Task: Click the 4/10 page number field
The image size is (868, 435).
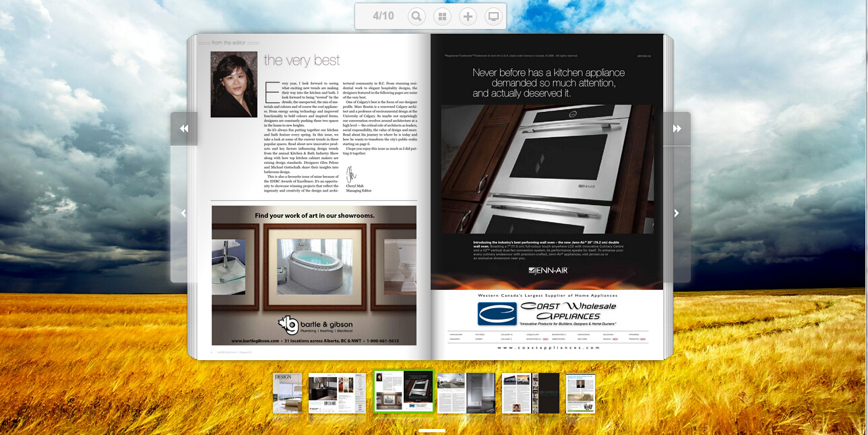Action: (383, 16)
